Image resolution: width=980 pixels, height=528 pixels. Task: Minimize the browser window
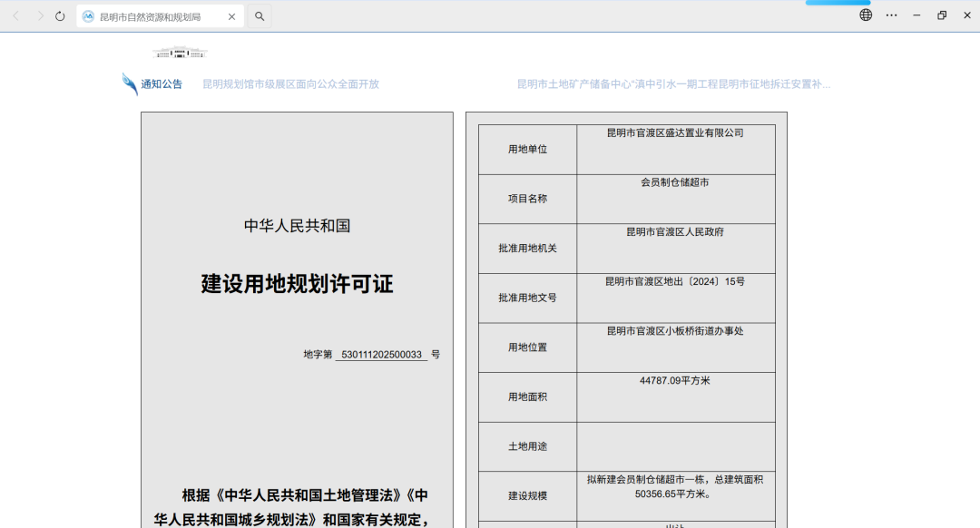click(x=916, y=15)
